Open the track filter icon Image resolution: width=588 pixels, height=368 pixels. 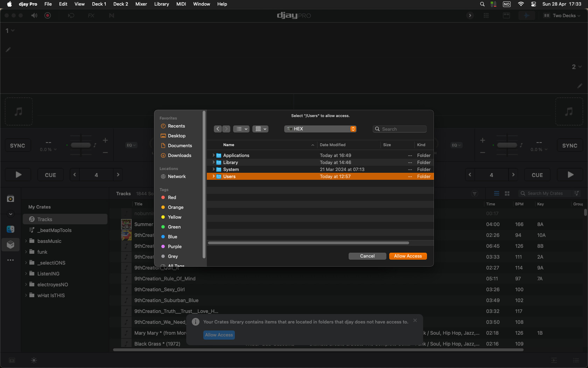point(475,193)
